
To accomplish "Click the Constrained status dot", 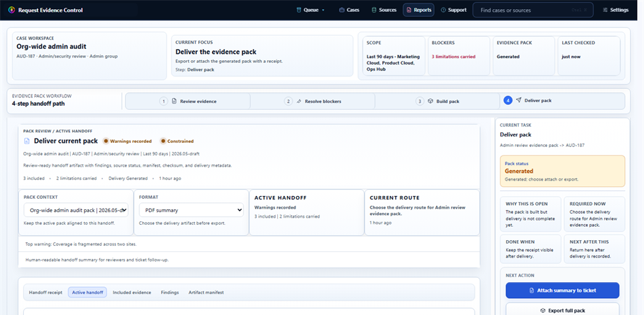I will tap(163, 141).
